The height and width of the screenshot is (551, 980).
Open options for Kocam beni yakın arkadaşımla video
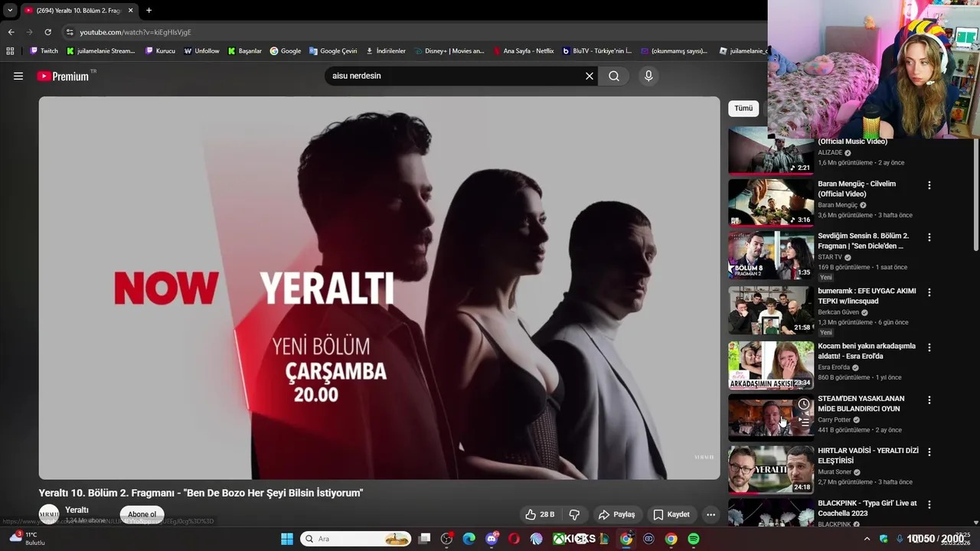point(929,347)
